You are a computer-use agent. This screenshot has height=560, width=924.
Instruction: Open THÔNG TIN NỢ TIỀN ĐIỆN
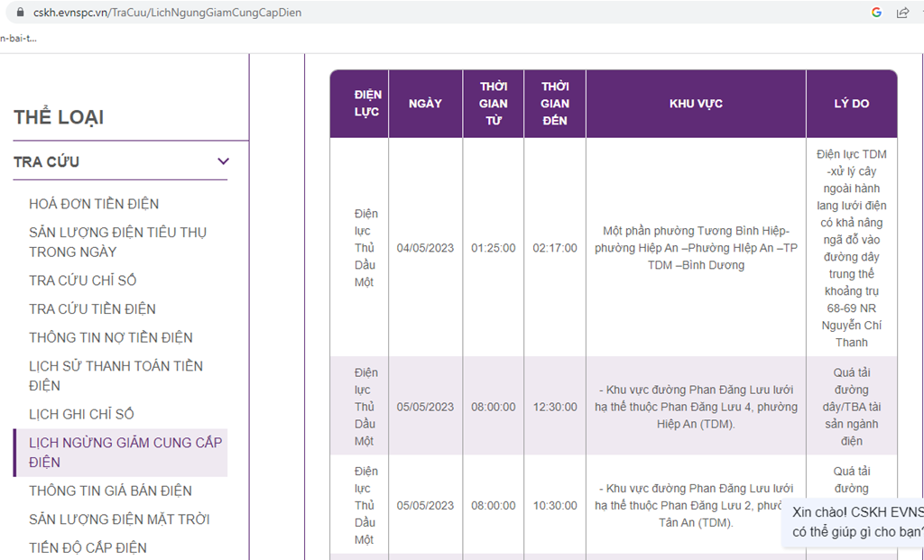pos(111,337)
